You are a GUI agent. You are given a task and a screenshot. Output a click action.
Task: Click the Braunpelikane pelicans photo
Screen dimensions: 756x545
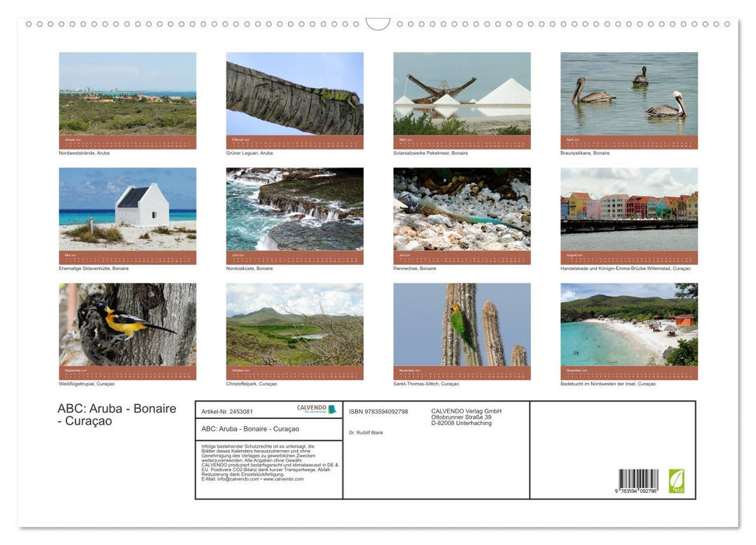coord(629,93)
